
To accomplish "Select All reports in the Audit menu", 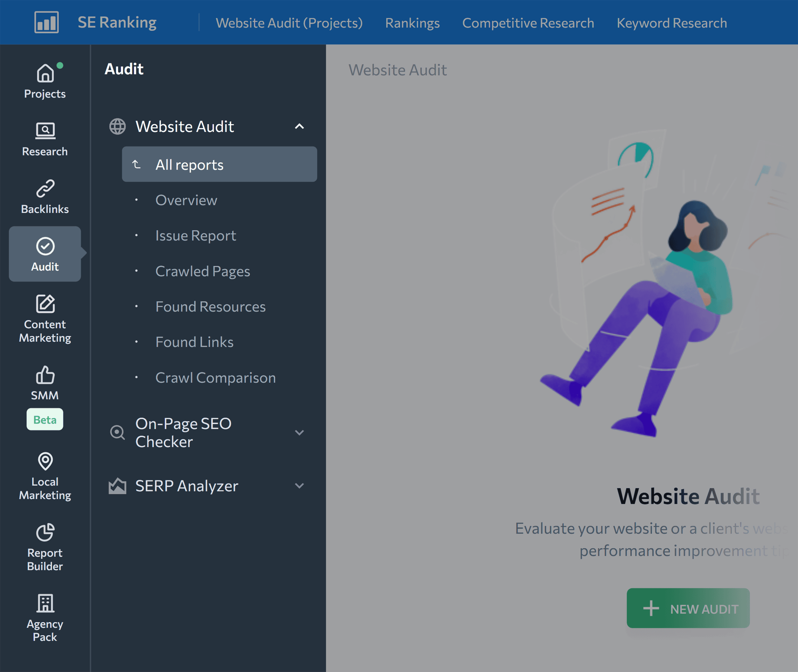I will pyautogui.click(x=189, y=164).
